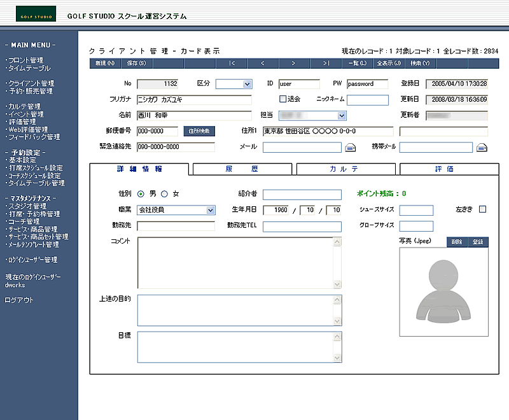Viewport: 509px width, 420px height.
Task: Open 予約・販売管理 menu link
Action: click(31, 91)
